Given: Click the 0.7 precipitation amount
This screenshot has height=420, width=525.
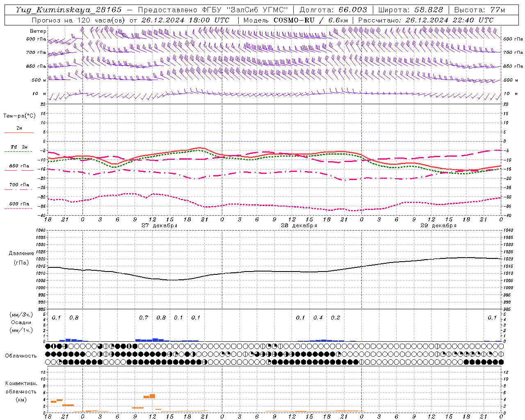Looking at the screenshot, I should coord(144,318).
